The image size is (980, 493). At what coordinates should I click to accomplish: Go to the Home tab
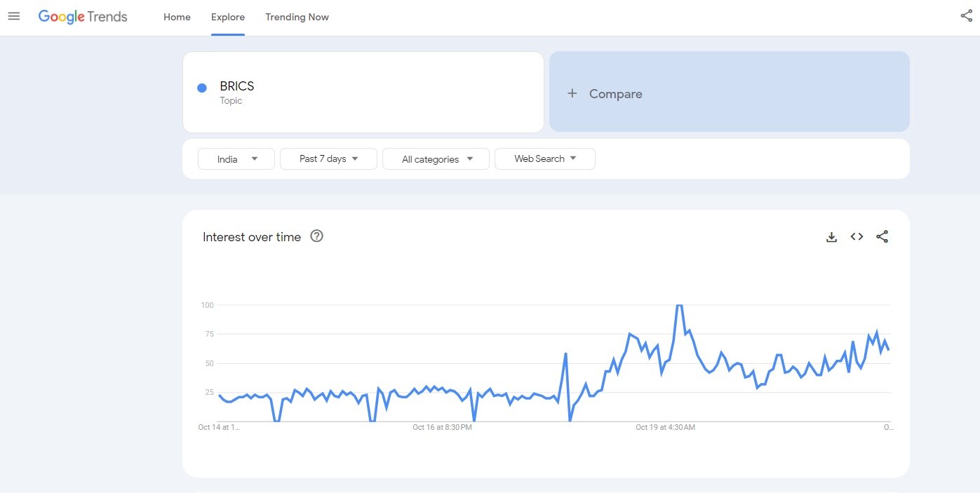tap(177, 17)
